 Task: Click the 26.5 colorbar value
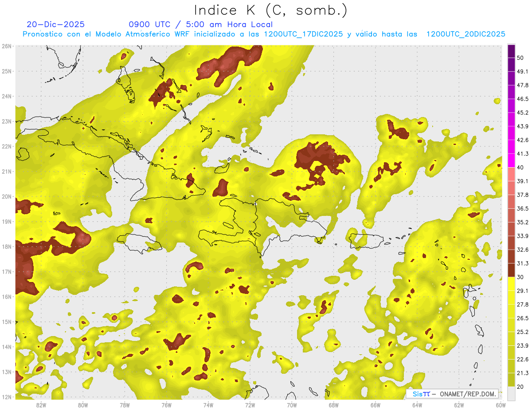tap(523, 318)
